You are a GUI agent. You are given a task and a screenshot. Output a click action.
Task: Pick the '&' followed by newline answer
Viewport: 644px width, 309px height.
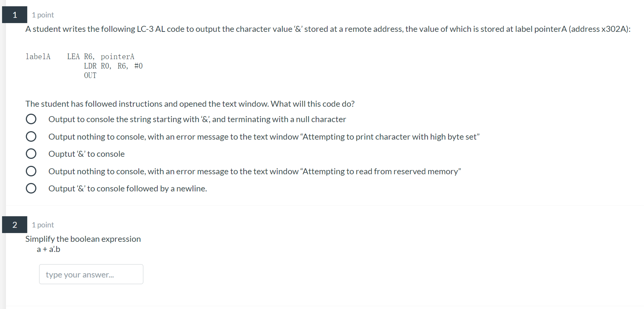31,188
